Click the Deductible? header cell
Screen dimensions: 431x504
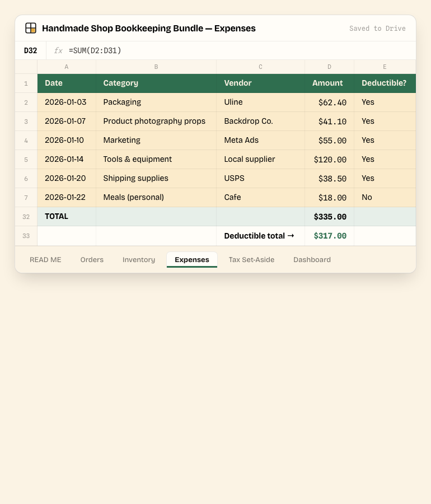click(385, 83)
